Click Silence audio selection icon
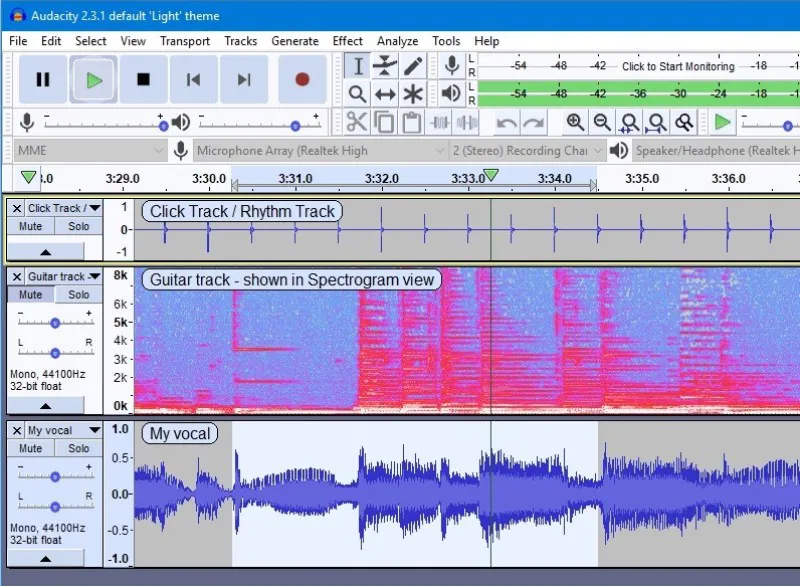 (467, 122)
